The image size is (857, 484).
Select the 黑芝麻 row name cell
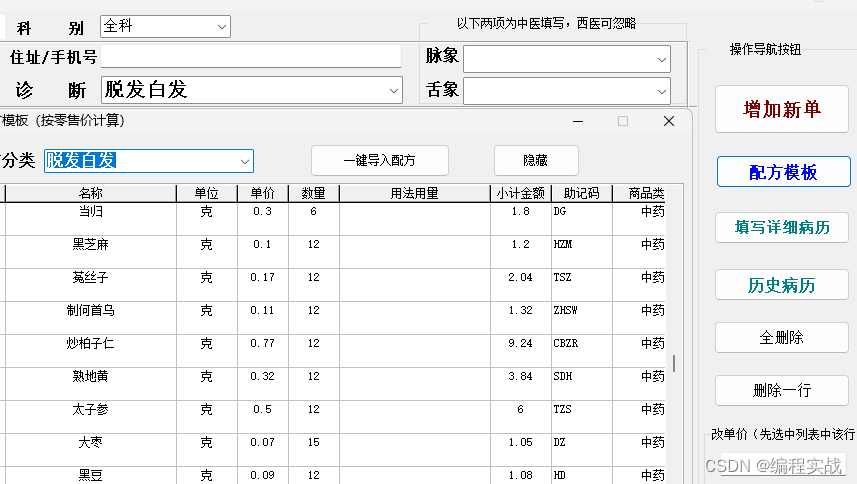coord(91,252)
